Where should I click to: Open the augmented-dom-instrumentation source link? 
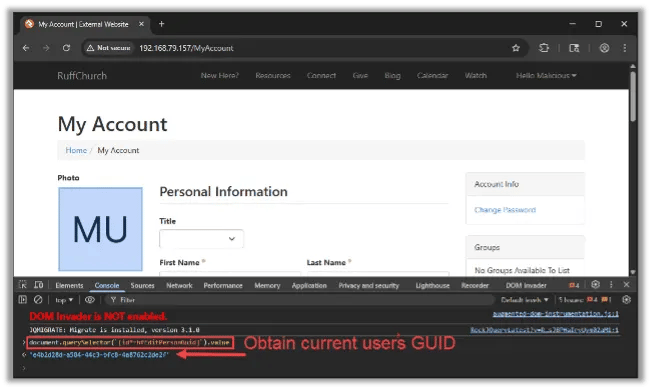click(556, 314)
